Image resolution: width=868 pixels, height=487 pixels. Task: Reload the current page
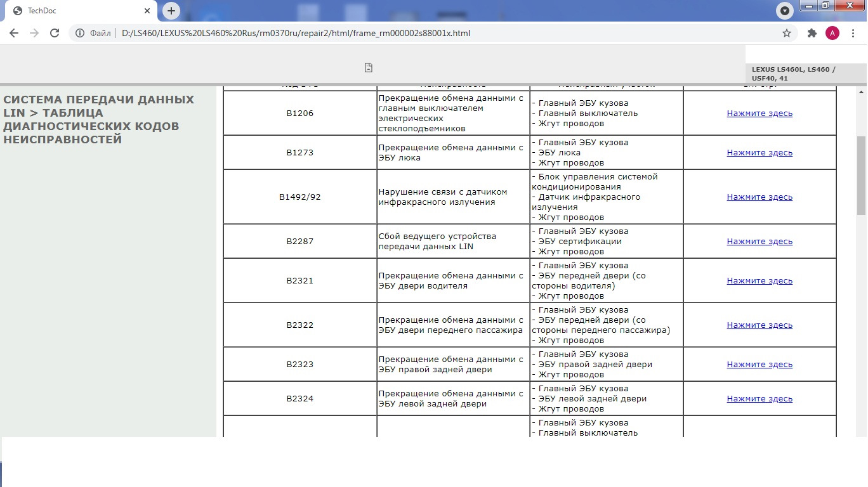(x=55, y=33)
